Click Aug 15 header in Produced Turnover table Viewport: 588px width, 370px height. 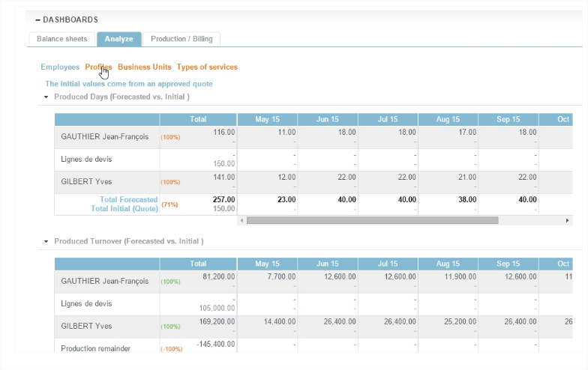pyautogui.click(x=447, y=264)
